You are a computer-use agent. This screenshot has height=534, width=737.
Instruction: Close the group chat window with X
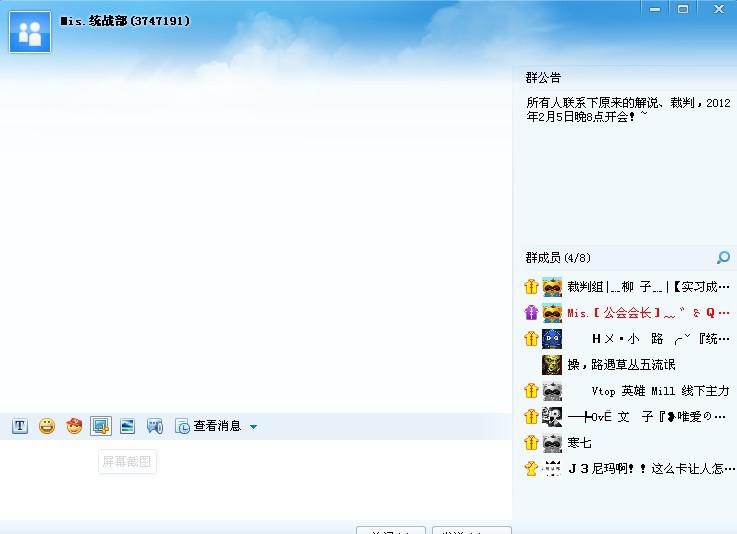[718, 9]
